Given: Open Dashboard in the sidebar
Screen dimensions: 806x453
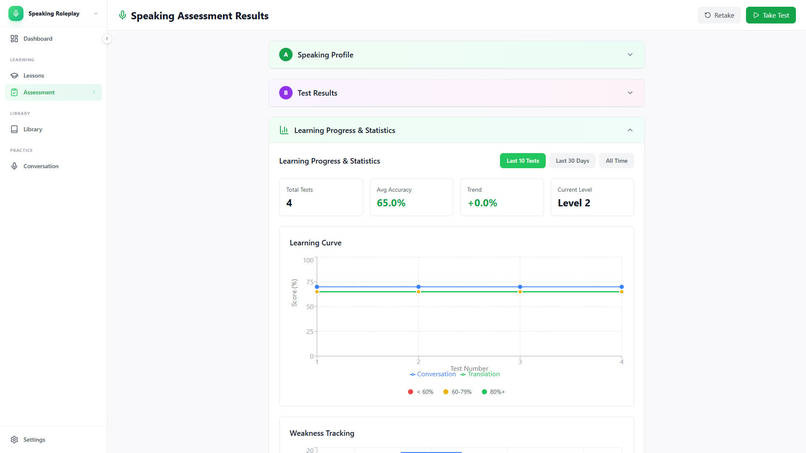Looking at the screenshot, I should tap(53, 39).
